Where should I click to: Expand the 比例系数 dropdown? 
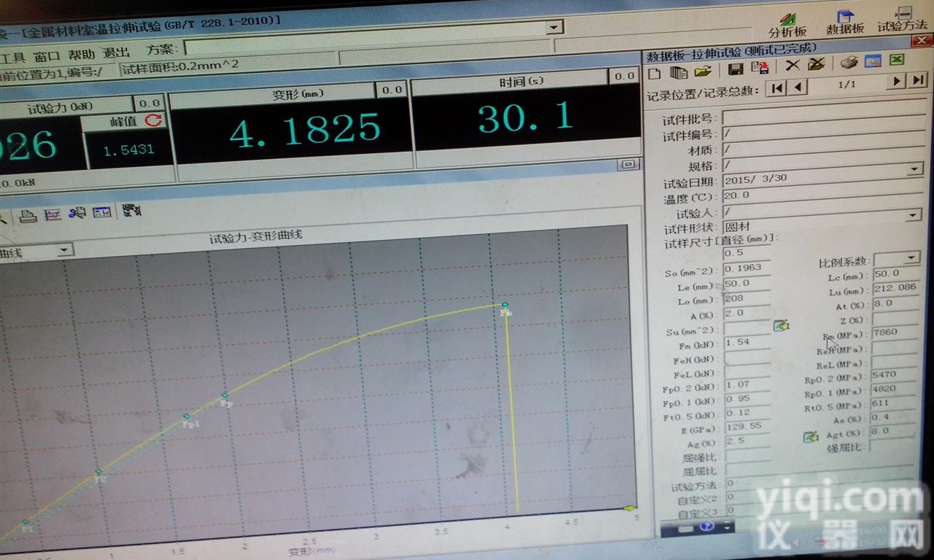[911, 258]
